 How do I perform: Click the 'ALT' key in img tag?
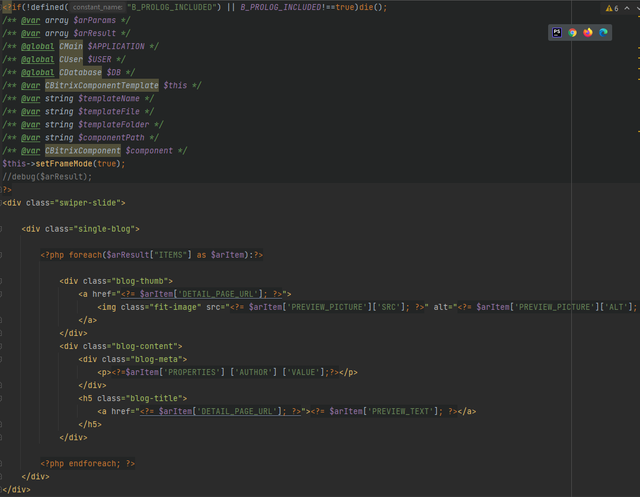613,307
